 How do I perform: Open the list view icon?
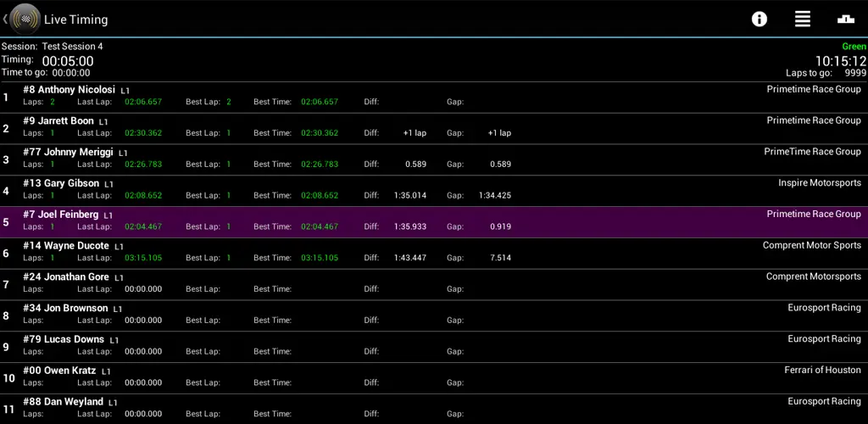[x=802, y=20]
